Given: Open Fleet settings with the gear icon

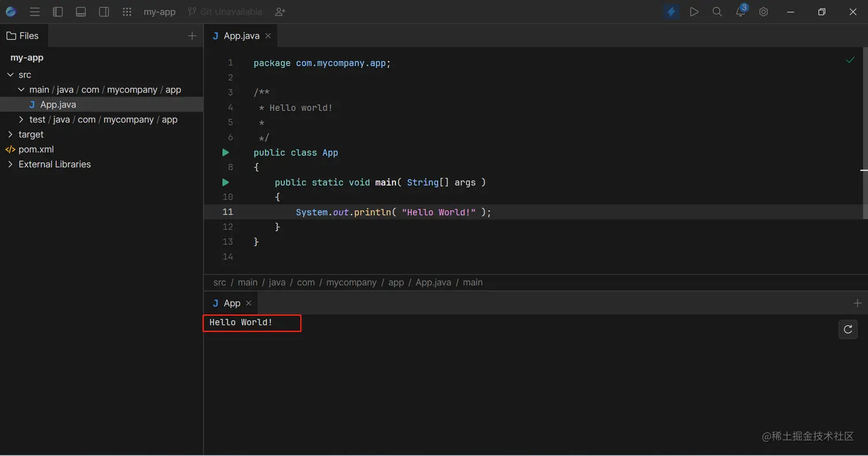Looking at the screenshot, I should 763,11.
